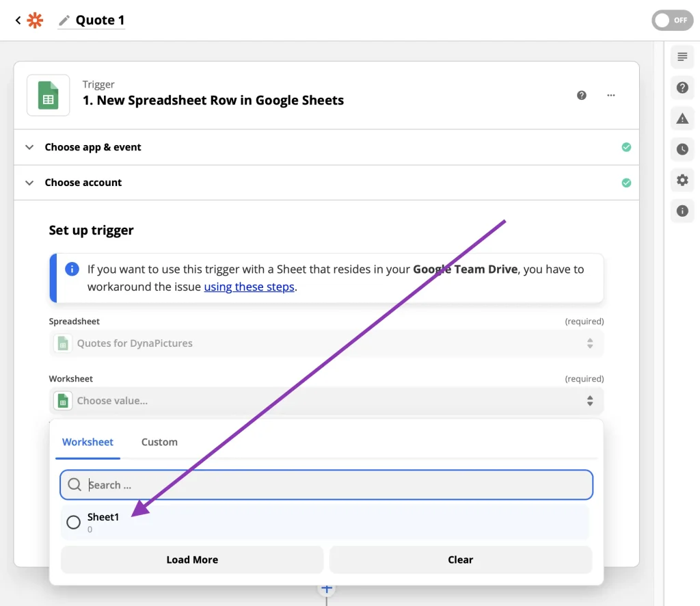Expand Choose account section
The image size is (700, 606).
(326, 183)
